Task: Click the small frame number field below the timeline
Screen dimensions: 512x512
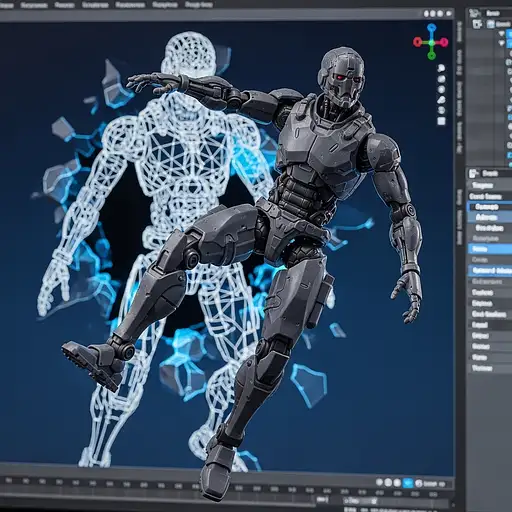Action: pyautogui.click(x=322, y=499)
